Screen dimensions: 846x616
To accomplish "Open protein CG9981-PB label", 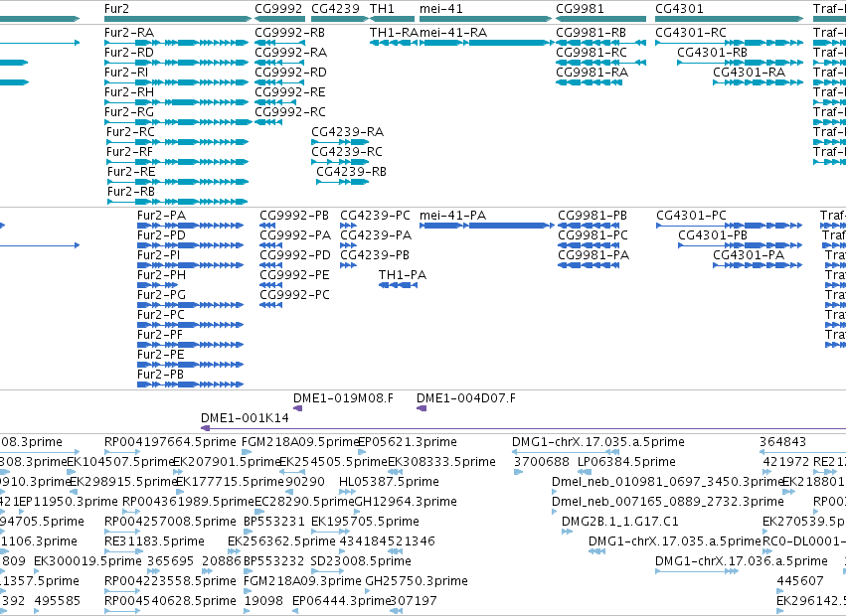I will click(x=592, y=216).
